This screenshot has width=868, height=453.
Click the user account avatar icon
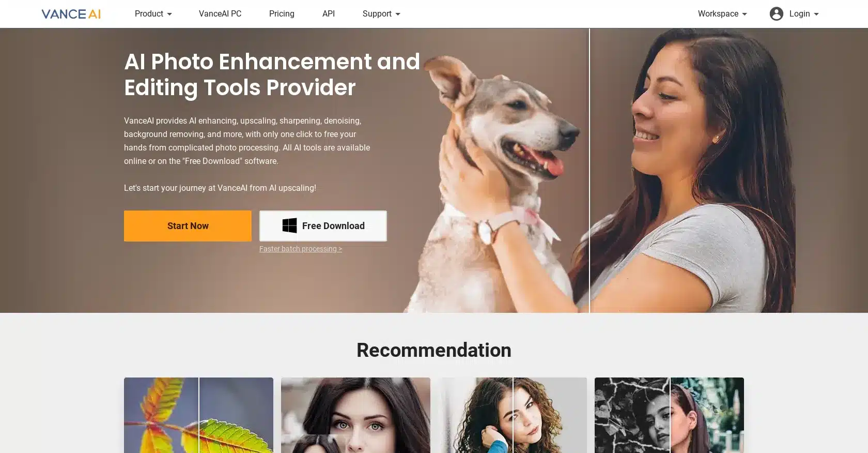776,14
